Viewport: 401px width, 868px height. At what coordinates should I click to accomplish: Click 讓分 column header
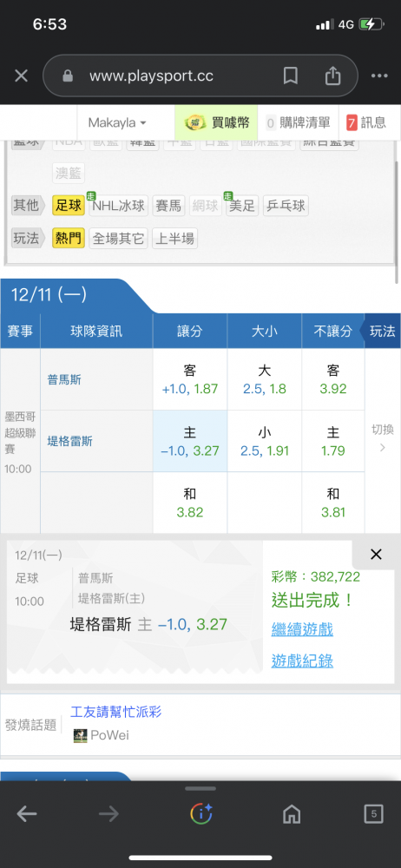(190, 331)
